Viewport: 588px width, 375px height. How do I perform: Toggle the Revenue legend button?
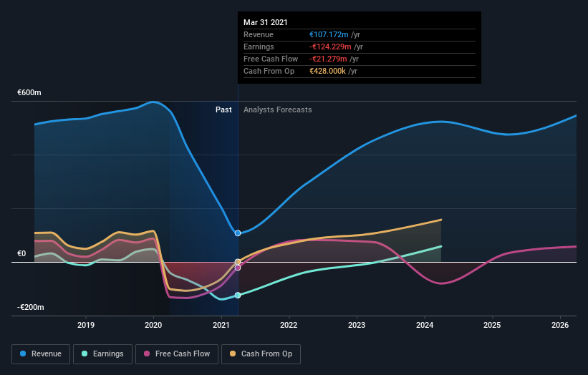click(41, 354)
